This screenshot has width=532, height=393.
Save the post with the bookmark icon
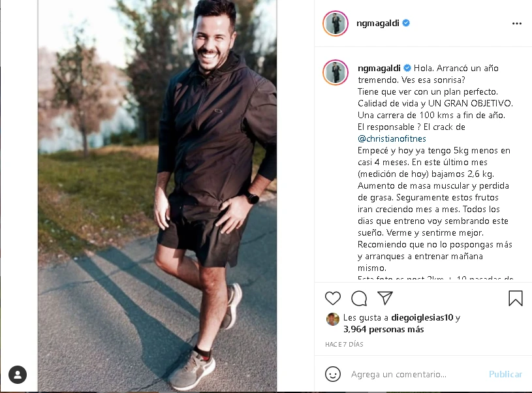click(516, 298)
